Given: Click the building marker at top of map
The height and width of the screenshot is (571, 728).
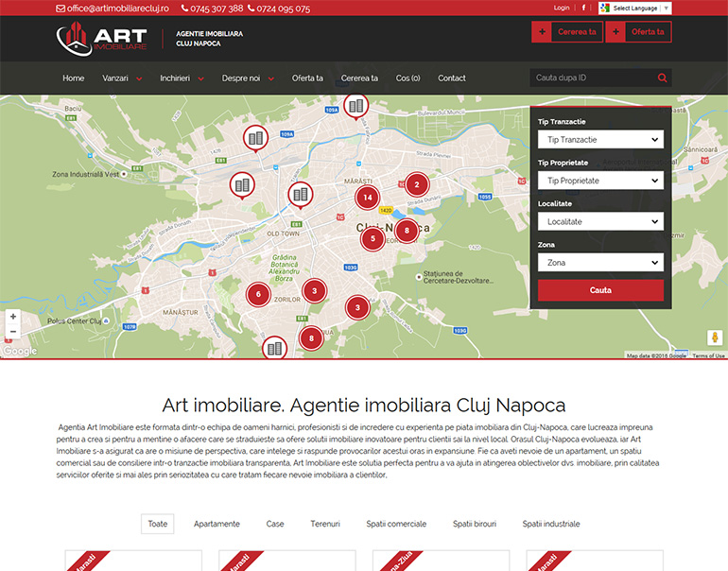Looking at the screenshot, I should point(356,106).
